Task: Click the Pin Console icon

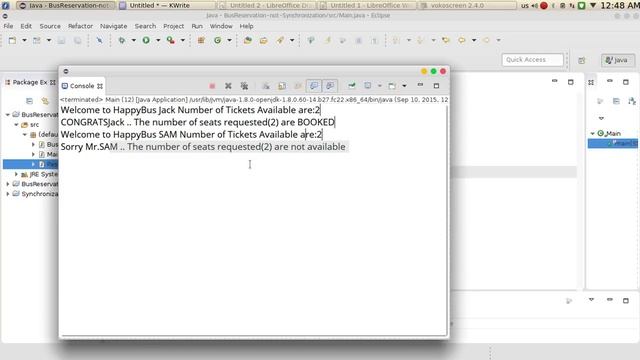Action: click(351, 86)
